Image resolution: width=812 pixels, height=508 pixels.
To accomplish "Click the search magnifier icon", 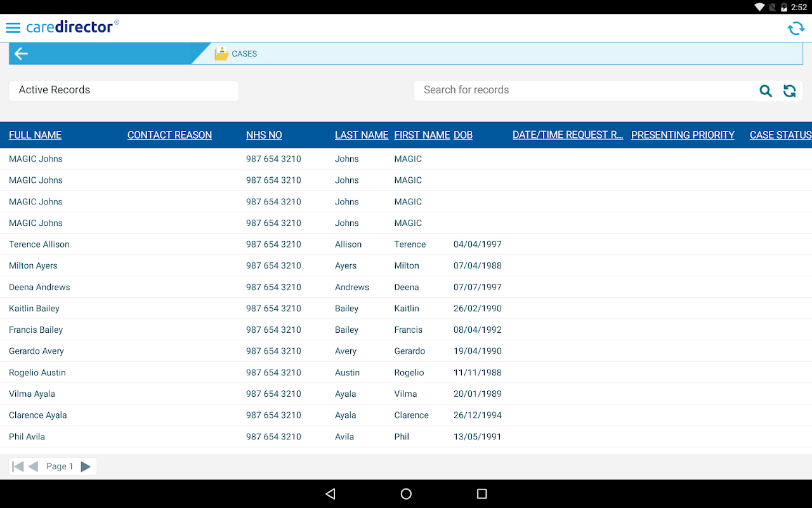I will click(766, 91).
